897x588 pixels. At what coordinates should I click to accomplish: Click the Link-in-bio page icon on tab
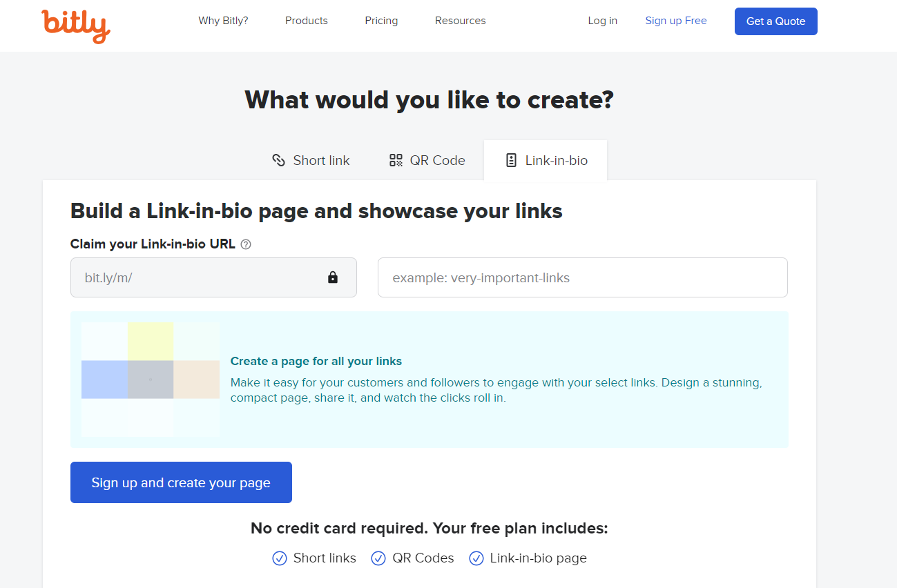[511, 161]
